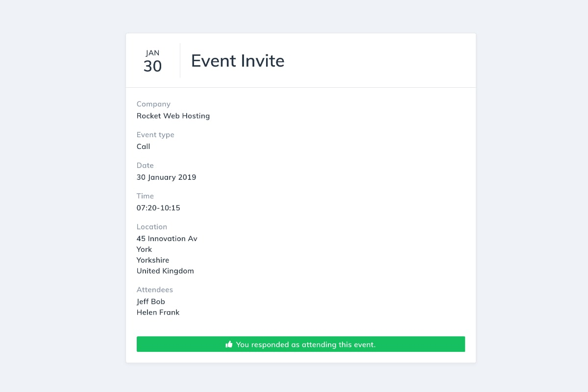
Task: Click the Event type label
Action: [155, 135]
